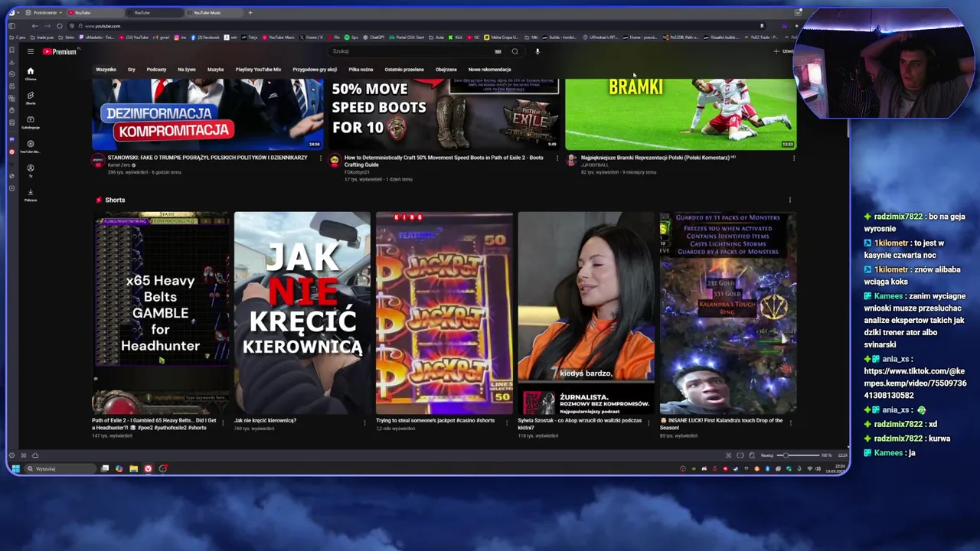Open the Home item in YouTube sidebar

[31, 73]
